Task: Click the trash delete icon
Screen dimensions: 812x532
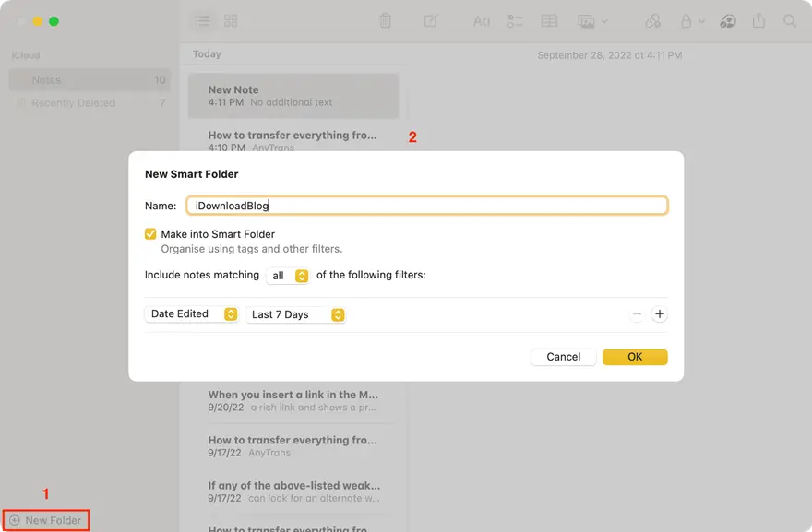Action: 386,20
